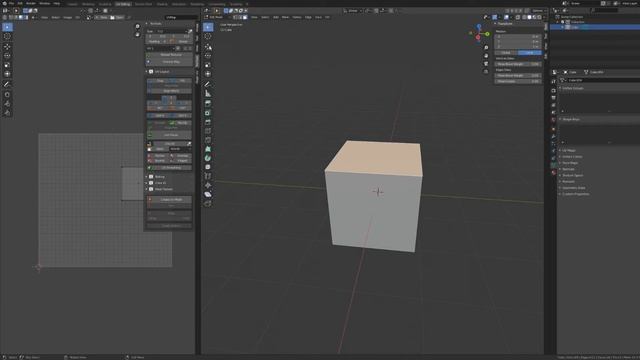The width and height of the screenshot is (640, 360).
Task: Toggle camera view gizmo in 3D viewport
Action: coord(486,63)
